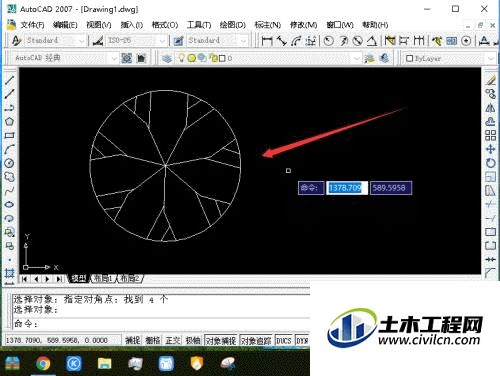Screen dimensions: 500x376
Task: Toggle 极轴 polar tracking in status bar
Action: click(193, 340)
